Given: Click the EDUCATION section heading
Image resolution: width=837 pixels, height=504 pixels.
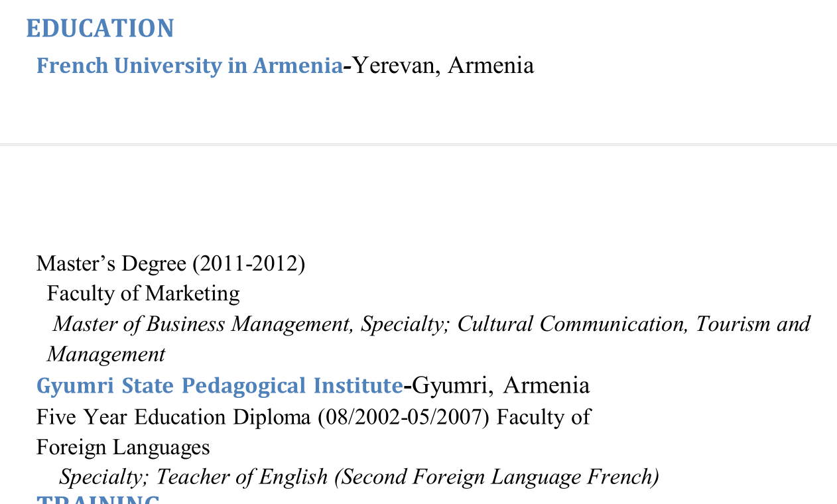Looking at the screenshot, I should coord(100,29).
